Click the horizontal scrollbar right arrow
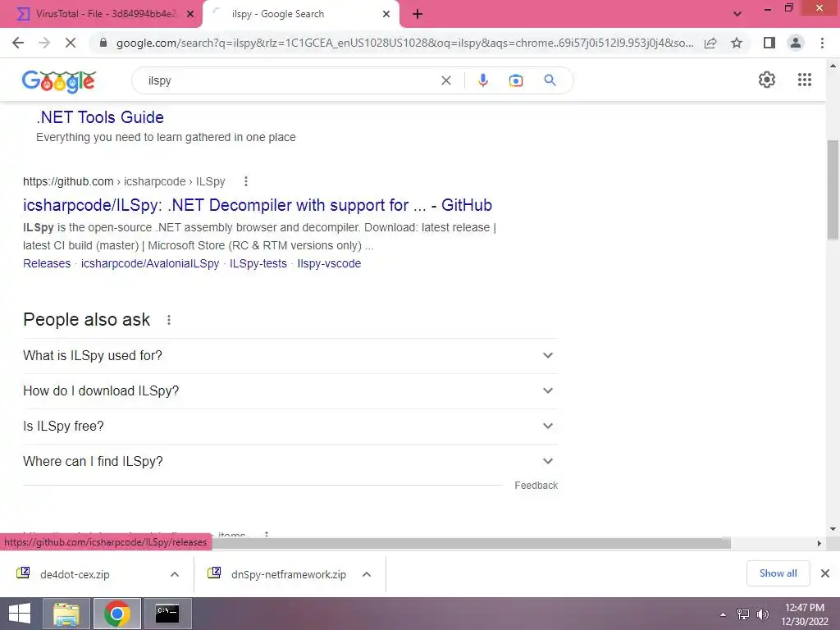 click(819, 543)
